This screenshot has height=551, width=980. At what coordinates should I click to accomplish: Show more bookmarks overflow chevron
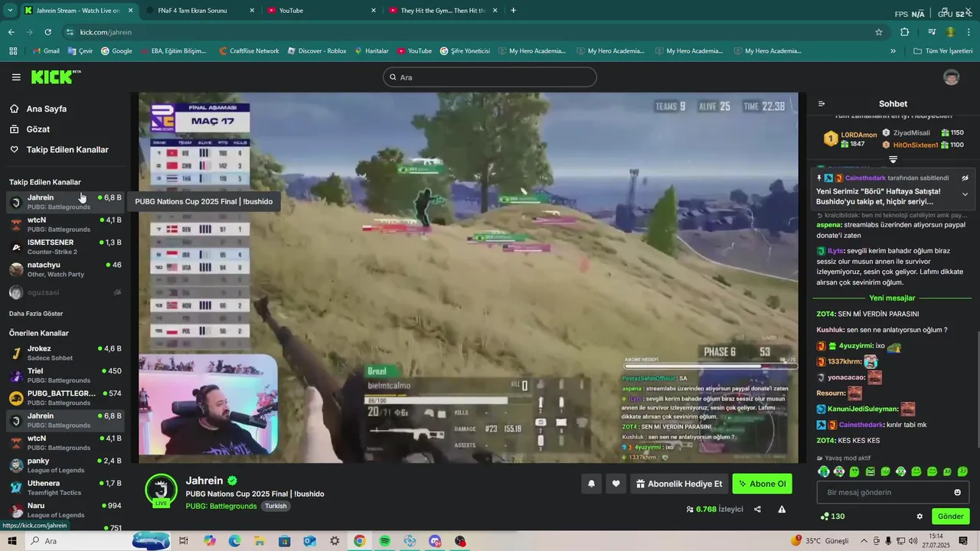click(x=893, y=51)
